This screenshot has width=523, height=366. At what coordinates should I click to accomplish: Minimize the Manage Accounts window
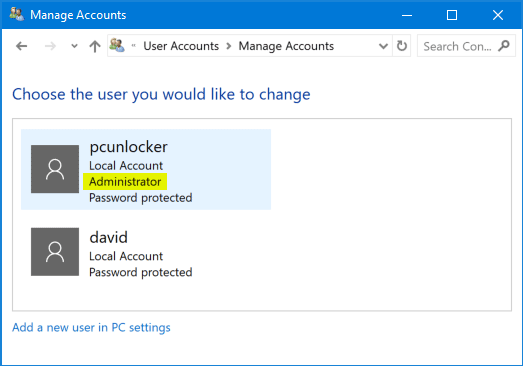click(407, 15)
